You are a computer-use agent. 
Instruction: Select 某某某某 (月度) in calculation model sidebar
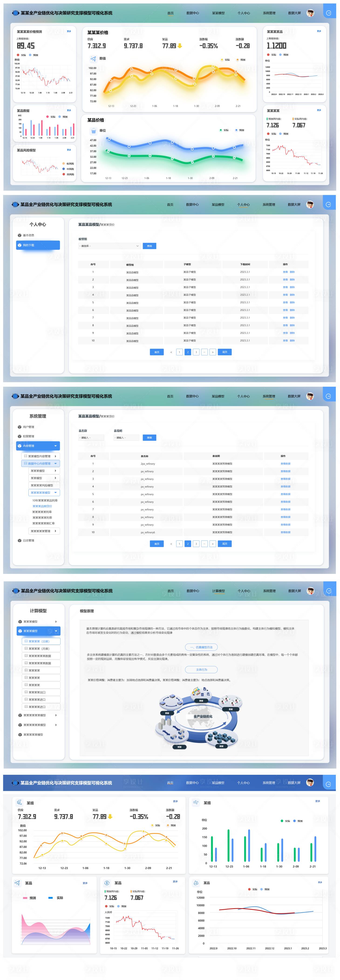(41, 649)
